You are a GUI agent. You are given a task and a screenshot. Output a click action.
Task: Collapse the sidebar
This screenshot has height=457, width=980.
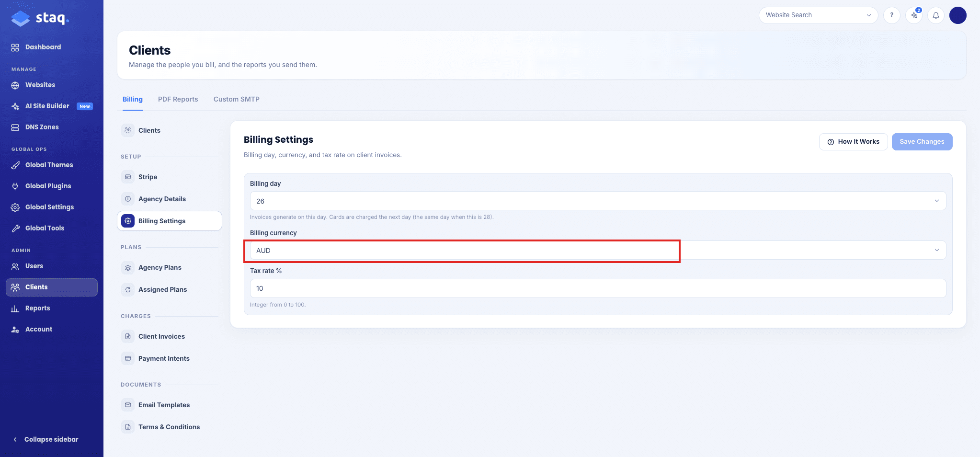[x=46, y=439]
